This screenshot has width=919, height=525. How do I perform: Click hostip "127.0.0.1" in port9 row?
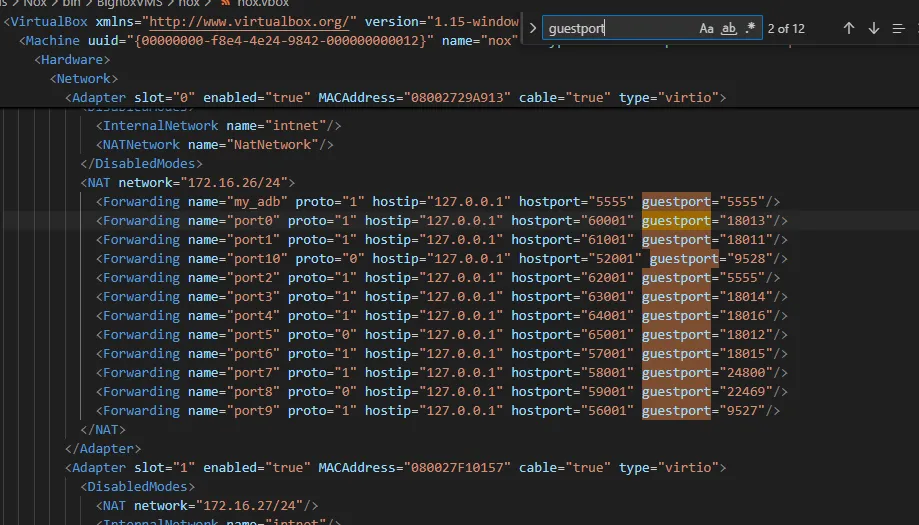[461, 411]
